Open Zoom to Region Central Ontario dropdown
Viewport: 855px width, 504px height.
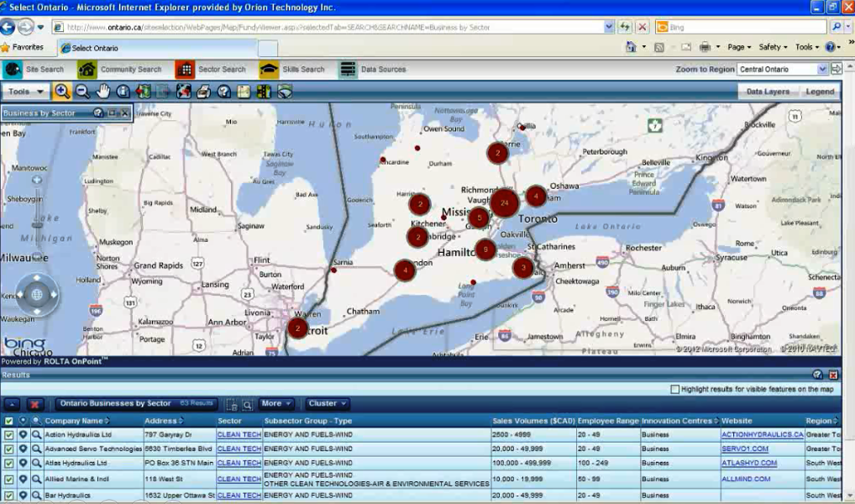point(783,69)
